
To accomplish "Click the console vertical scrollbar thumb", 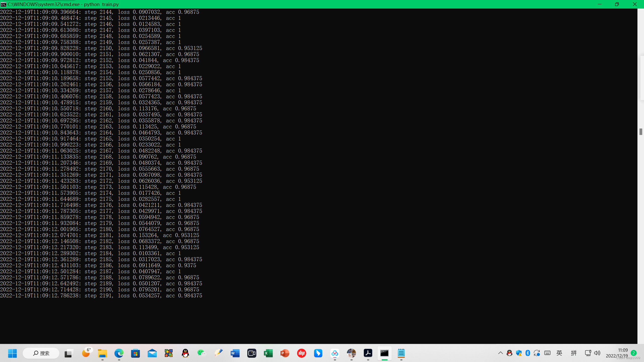I will tap(640, 131).
